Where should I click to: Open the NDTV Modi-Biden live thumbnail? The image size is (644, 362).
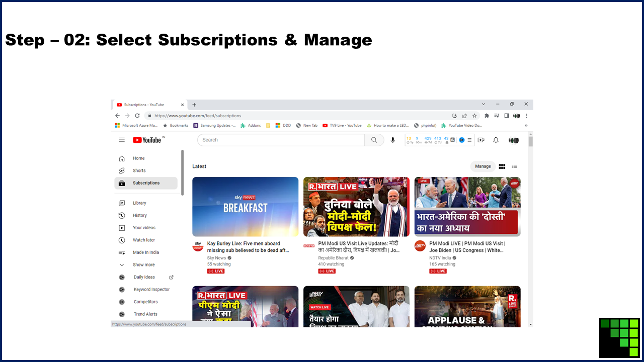(x=467, y=207)
